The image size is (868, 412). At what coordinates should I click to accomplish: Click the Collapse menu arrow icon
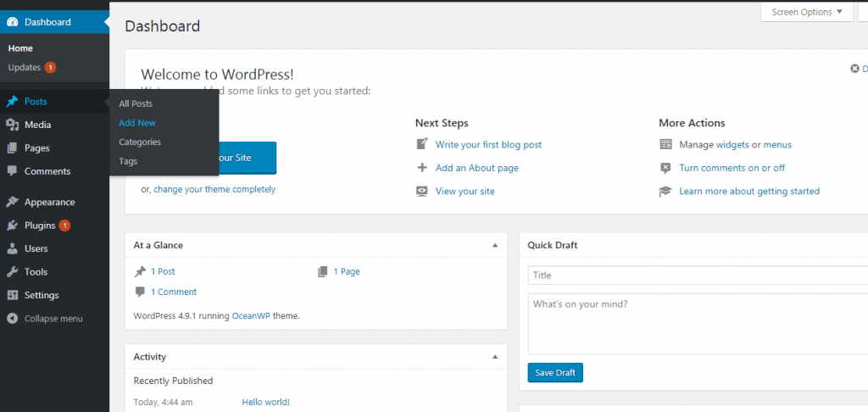12,319
